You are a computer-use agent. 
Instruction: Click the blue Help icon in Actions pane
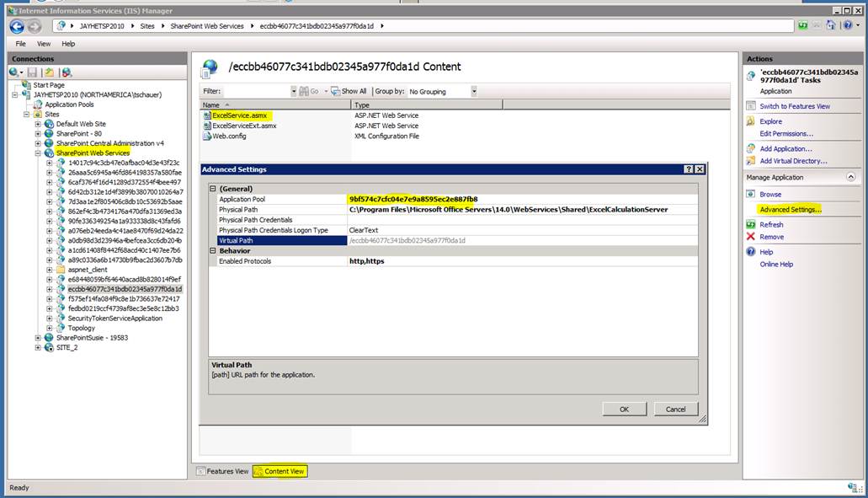751,251
